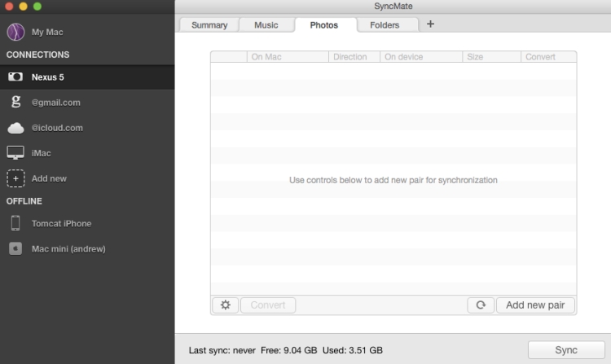The width and height of the screenshot is (611, 364).
Task: Click the green zoom window button
Action: tap(37, 6)
